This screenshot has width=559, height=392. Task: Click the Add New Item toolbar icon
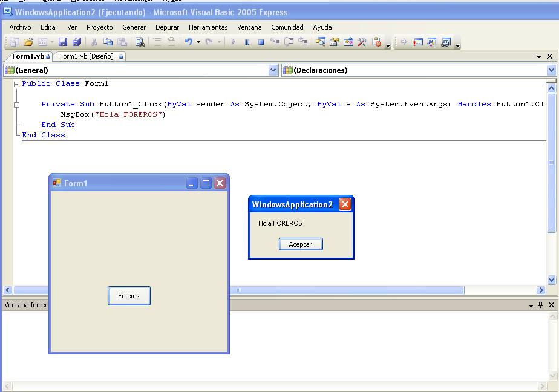click(42, 42)
